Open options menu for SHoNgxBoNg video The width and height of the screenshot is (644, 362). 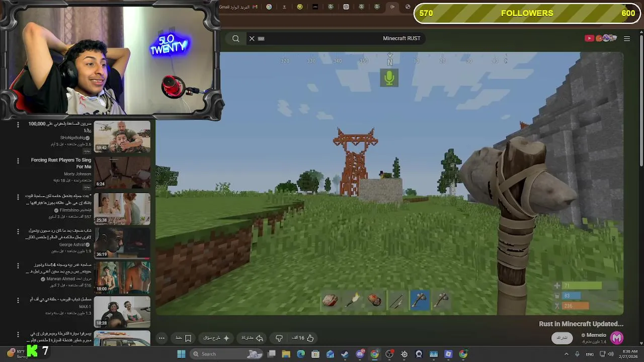(x=18, y=125)
